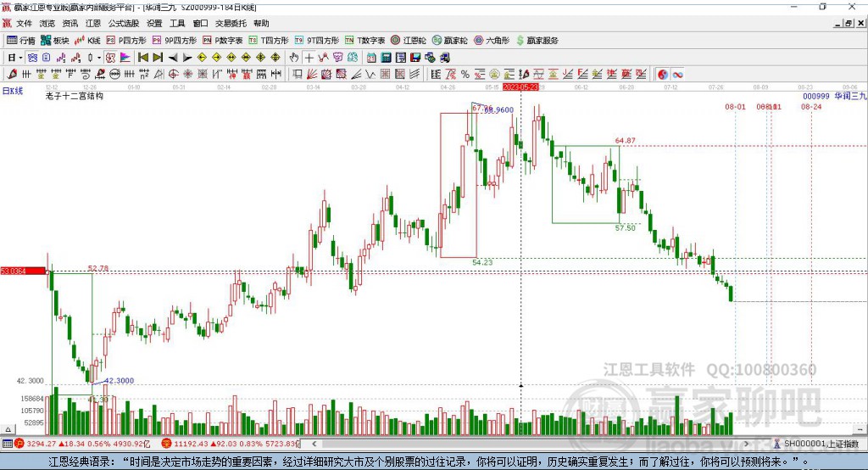The height and width of the screenshot is (470, 868).
Task: Open the 六角形 hexagon tool
Action: click(492, 41)
